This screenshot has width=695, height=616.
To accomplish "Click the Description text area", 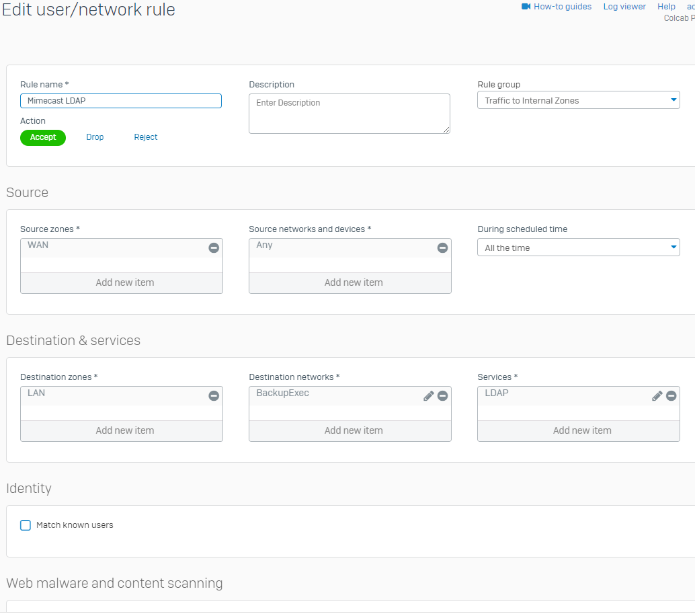I will pyautogui.click(x=349, y=113).
